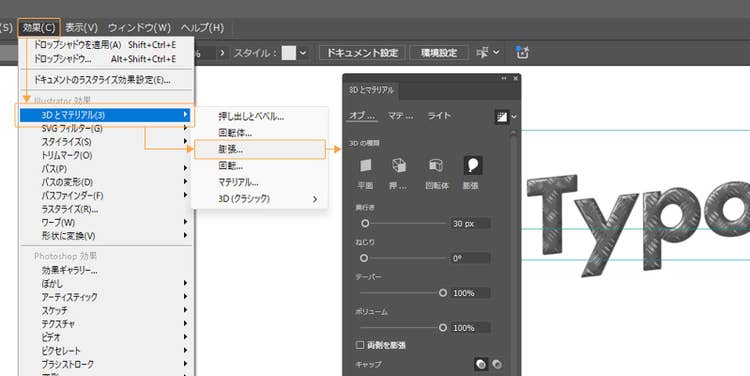Choose ドロップシャドウ... menu item
The width and height of the screenshot is (750, 376).
pyautogui.click(x=106, y=58)
